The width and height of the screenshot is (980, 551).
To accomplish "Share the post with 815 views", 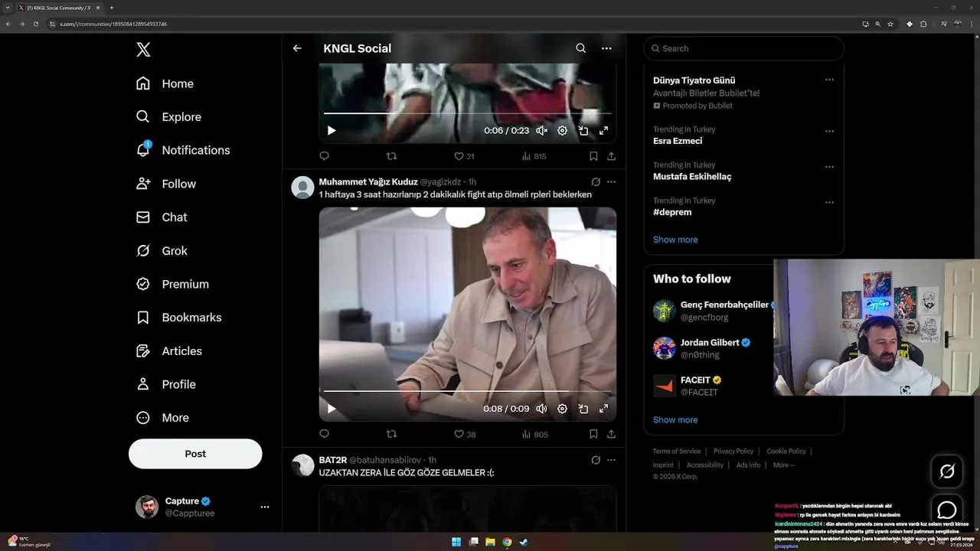I will 611,156.
